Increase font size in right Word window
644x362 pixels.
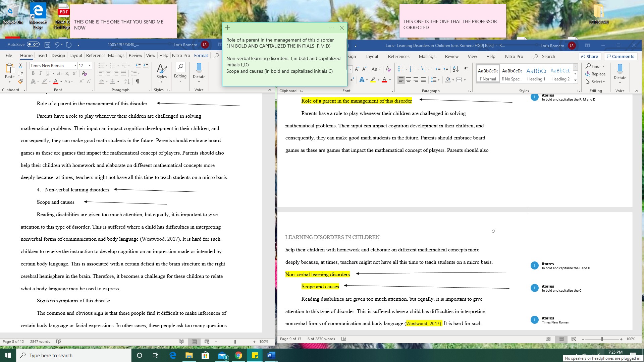coord(357,69)
